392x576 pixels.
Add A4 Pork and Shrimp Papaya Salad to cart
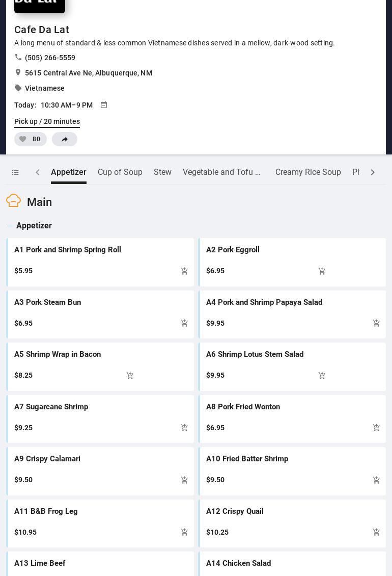(x=376, y=323)
